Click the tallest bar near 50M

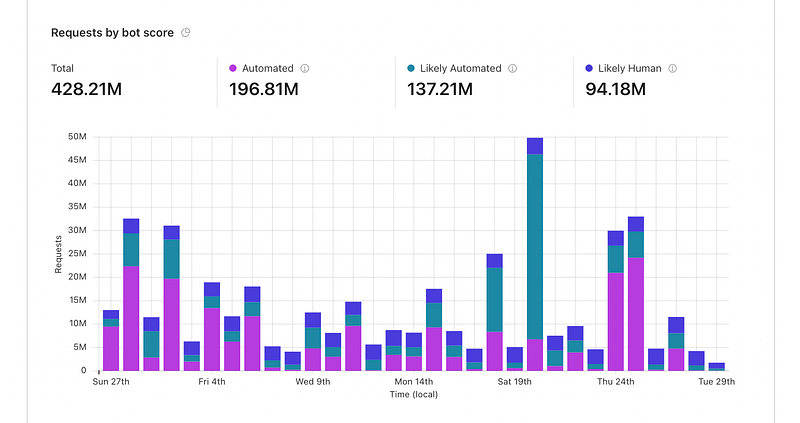(x=535, y=254)
